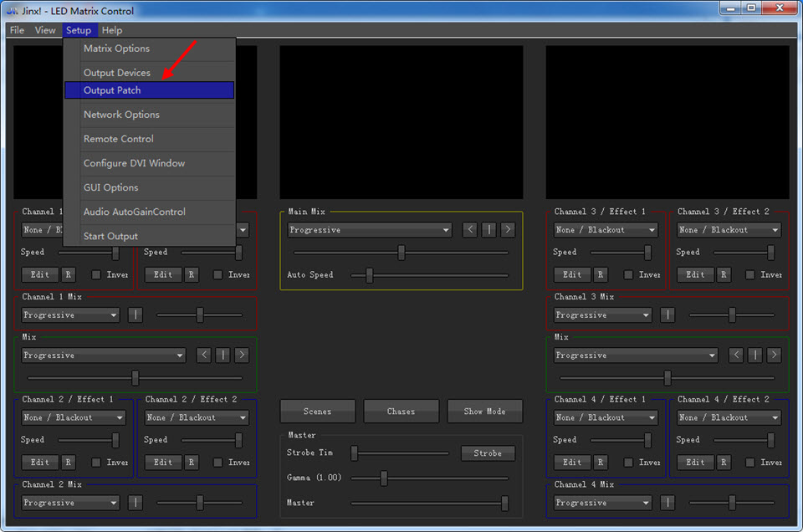This screenshot has height=532, width=803.
Task: Open the View menu
Action: [45, 30]
